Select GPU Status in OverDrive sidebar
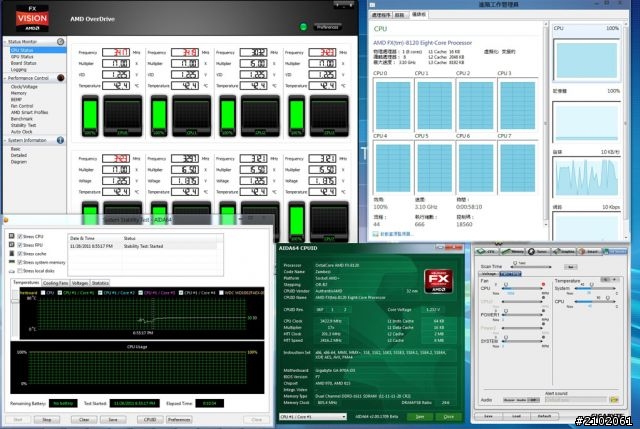640x429 pixels. click(22, 57)
